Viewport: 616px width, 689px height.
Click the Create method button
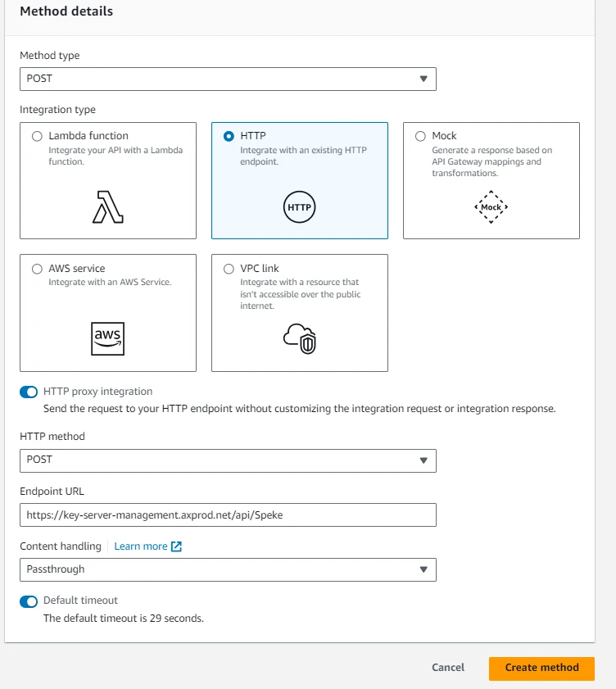click(x=541, y=668)
